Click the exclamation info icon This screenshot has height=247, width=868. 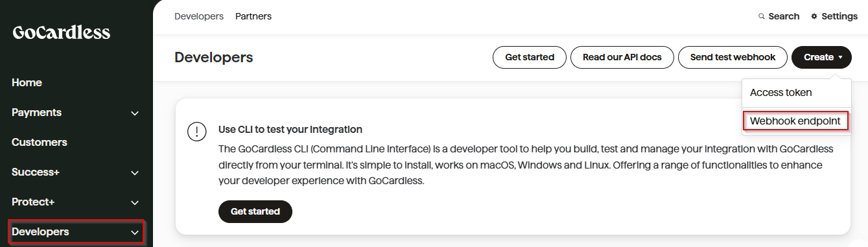[196, 132]
